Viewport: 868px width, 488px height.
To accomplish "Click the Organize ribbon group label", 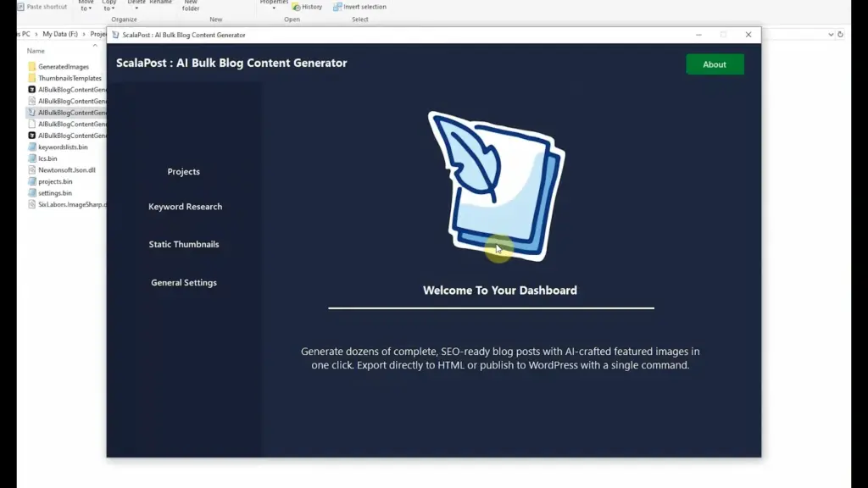I will [124, 19].
